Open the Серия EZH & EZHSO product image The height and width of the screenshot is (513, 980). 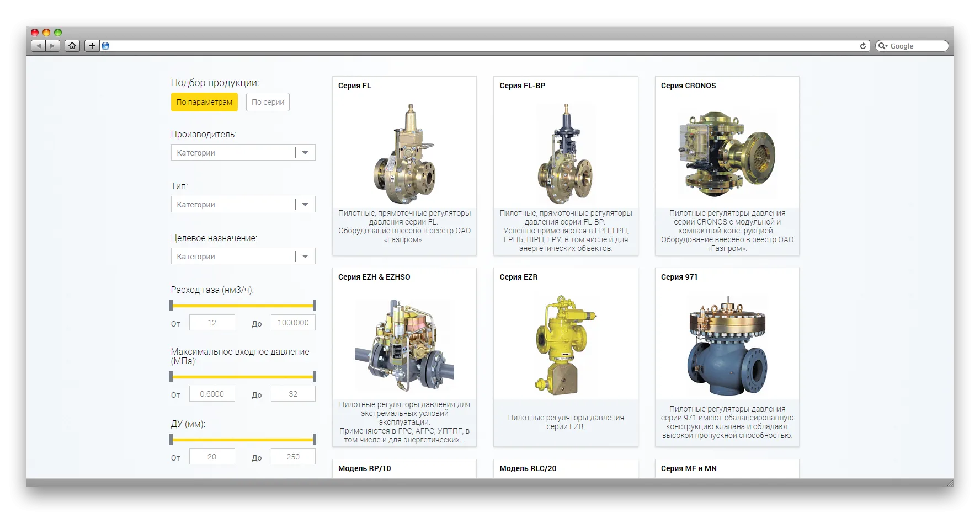click(x=404, y=345)
